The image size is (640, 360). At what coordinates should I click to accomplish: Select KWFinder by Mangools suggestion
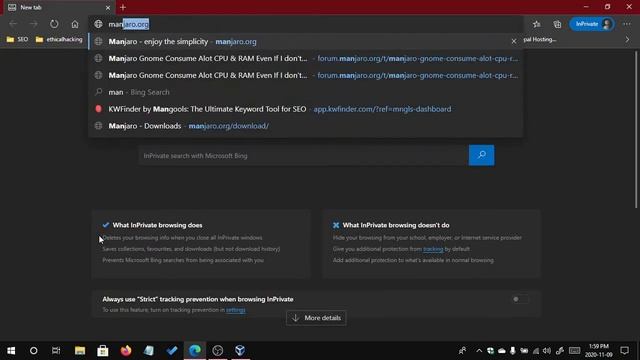click(305, 109)
